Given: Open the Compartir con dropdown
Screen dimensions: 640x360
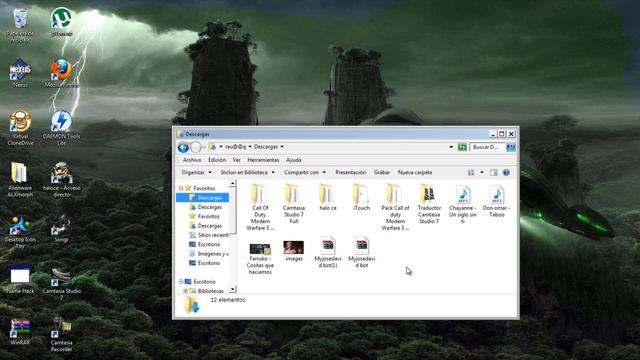Looking at the screenshot, I should coord(305,173).
